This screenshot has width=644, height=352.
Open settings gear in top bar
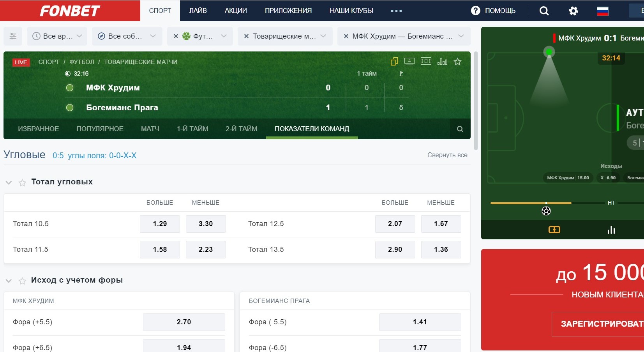click(573, 11)
